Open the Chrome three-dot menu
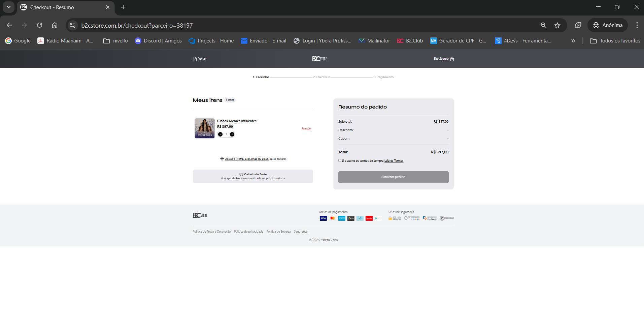The height and width of the screenshot is (333, 644). click(x=637, y=25)
